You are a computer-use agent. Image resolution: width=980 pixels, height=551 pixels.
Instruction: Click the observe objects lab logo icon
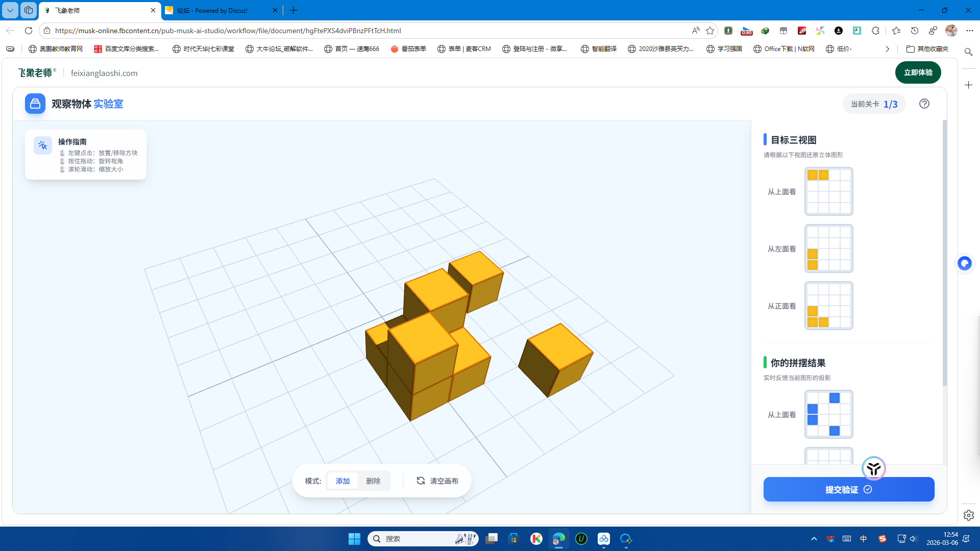pos(35,104)
